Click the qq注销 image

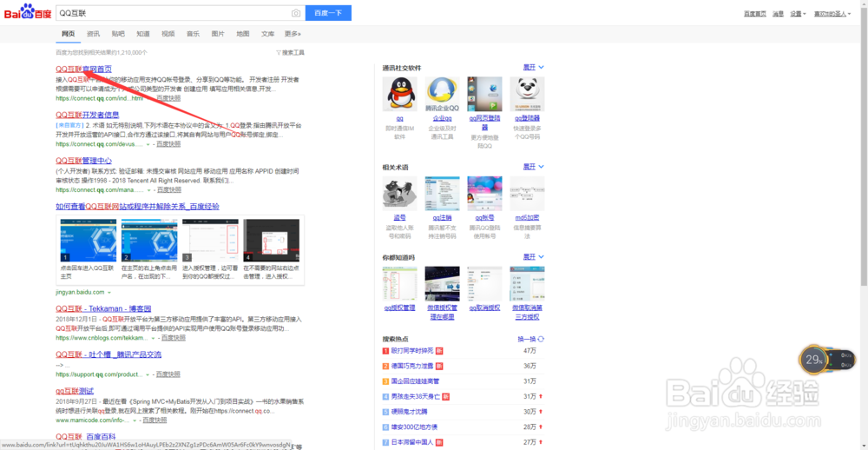pos(443,194)
